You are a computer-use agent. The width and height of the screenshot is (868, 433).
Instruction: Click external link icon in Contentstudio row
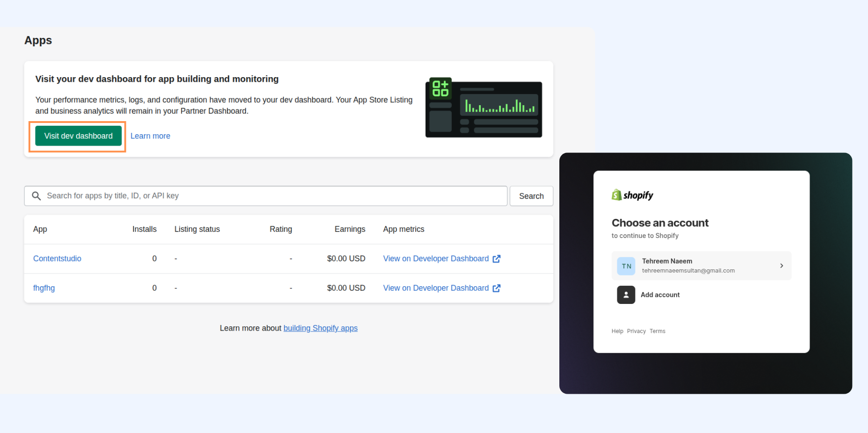pyautogui.click(x=497, y=259)
